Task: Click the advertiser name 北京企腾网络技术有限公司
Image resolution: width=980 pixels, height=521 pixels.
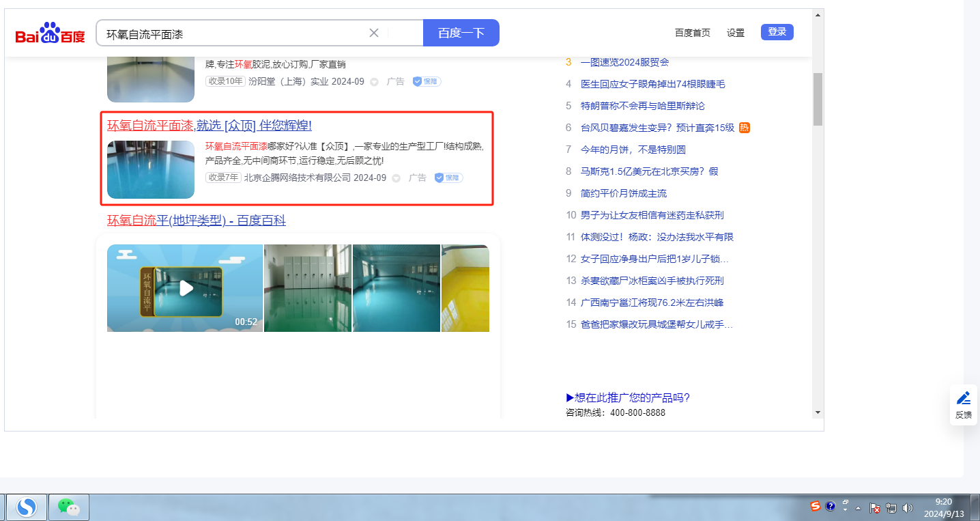Action: pyautogui.click(x=298, y=178)
